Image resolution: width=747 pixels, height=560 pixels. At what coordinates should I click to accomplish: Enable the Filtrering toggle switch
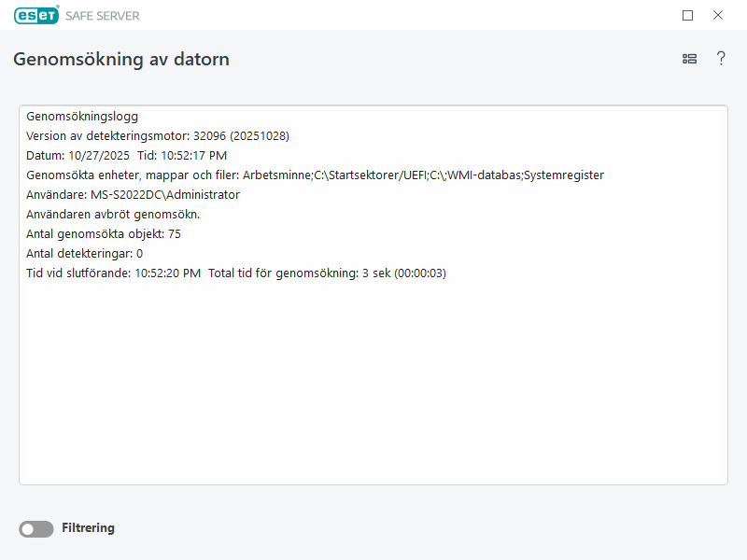click(x=36, y=529)
